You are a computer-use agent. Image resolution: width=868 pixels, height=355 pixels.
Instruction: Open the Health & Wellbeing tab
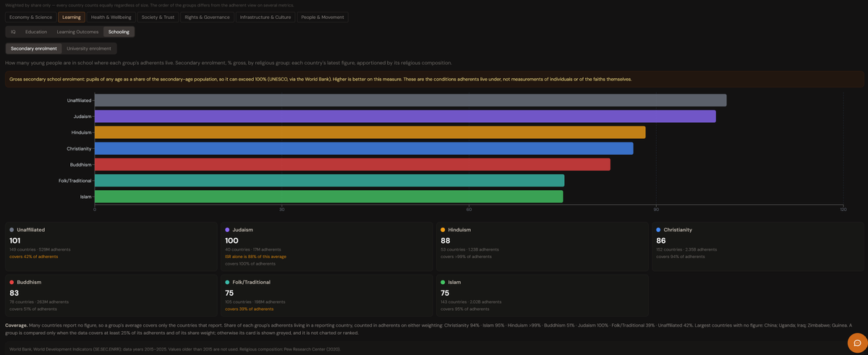(111, 17)
